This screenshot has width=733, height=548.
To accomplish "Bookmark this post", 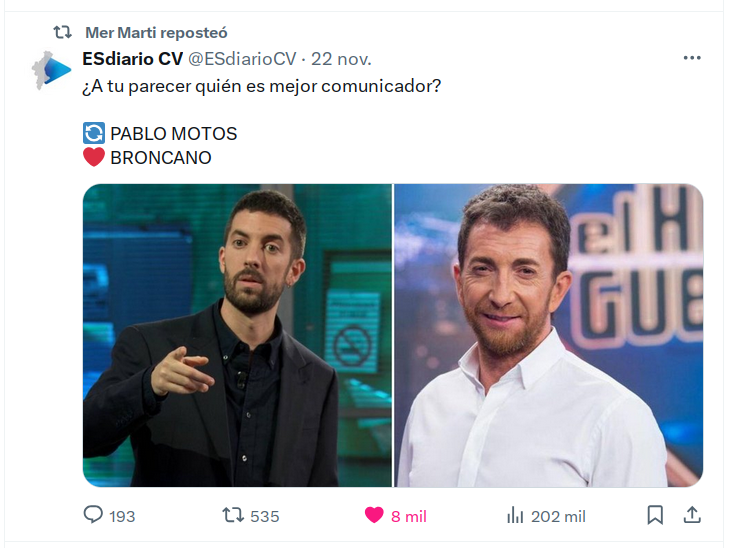I will coord(655,515).
